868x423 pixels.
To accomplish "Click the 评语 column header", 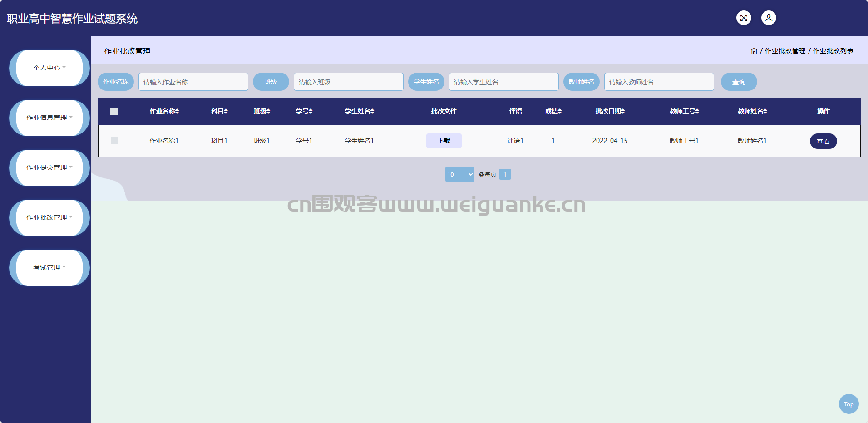I will click(x=516, y=111).
